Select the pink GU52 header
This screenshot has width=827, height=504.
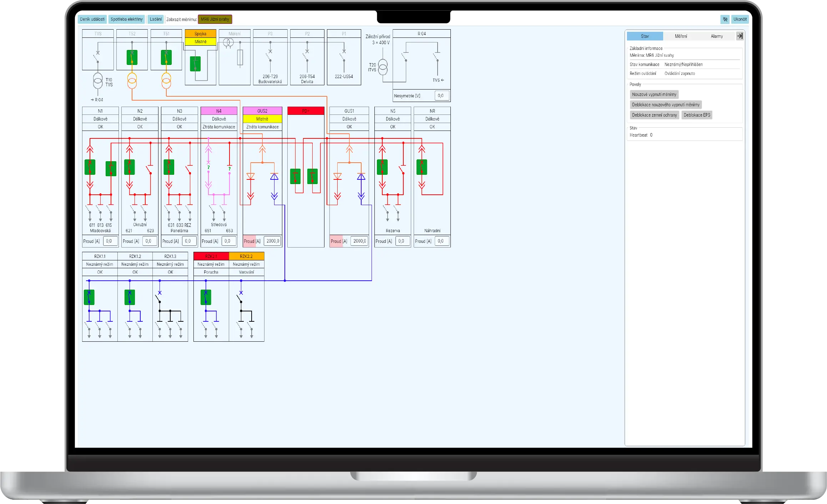click(x=262, y=111)
